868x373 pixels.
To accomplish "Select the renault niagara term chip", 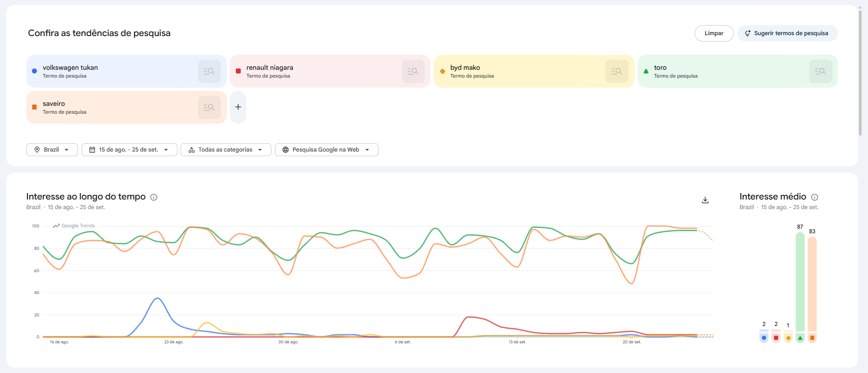I will (x=330, y=71).
